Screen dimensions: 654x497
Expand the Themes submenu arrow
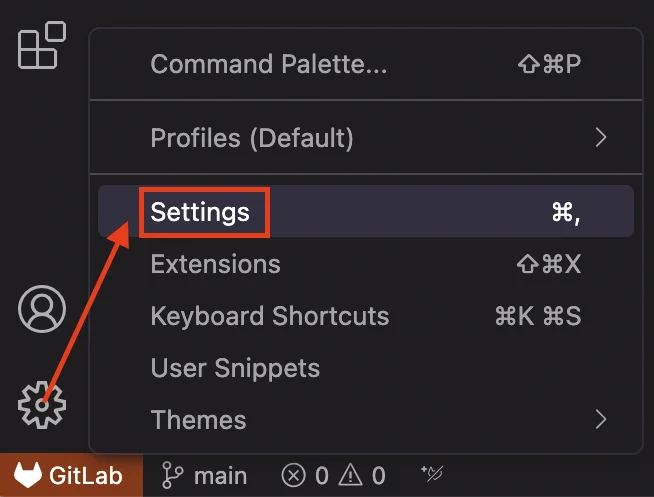pyautogui.click(x=600, y=419)
